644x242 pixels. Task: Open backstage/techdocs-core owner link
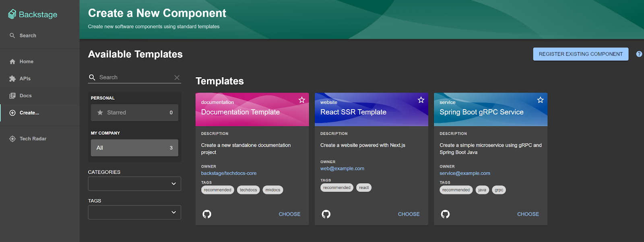click(229, 173)
